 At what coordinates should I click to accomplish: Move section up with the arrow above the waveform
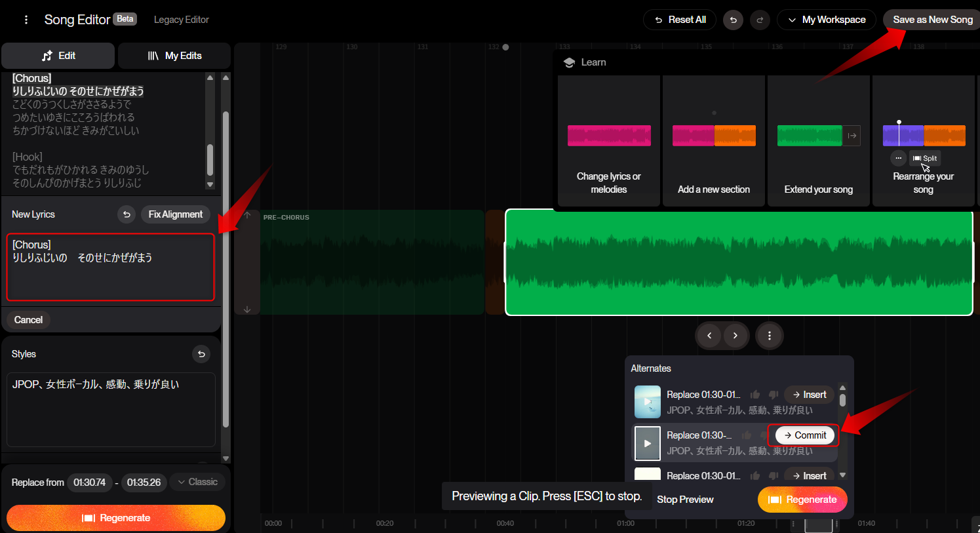tap(247, 215)
